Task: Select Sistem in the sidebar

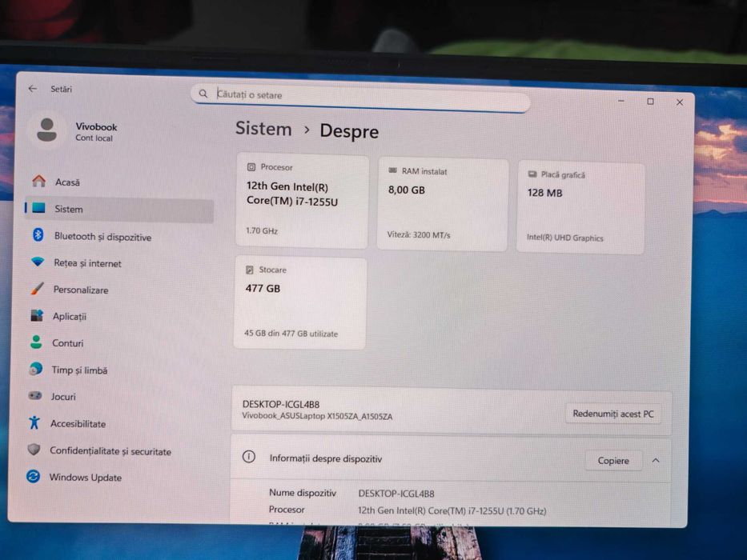Action: point(119,209)
